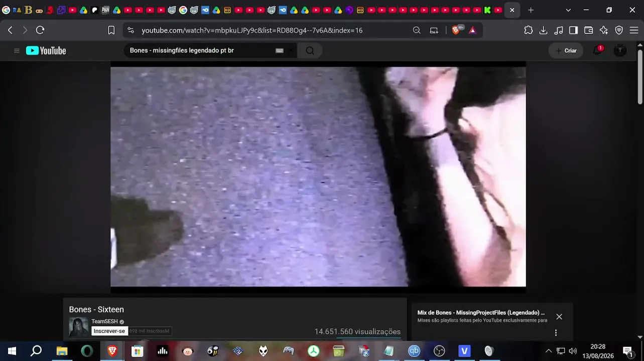
Task: Click the Inscrever-se subscribe button
Action: pyautogui.click(x=109, y=331)
